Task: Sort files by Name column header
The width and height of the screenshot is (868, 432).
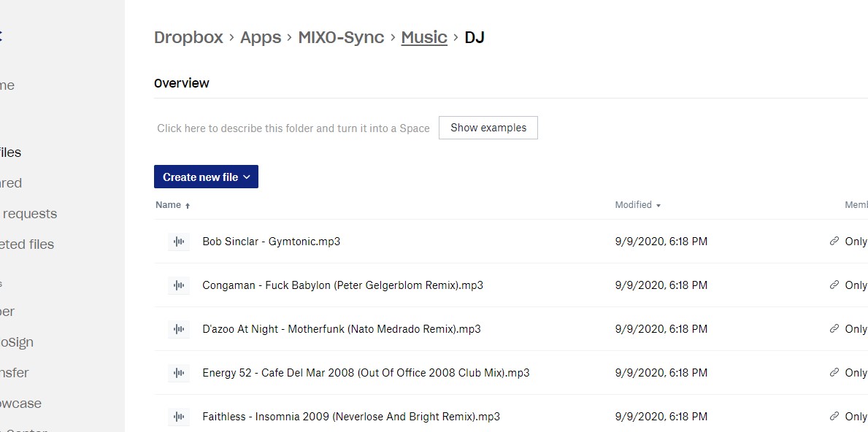Action: pyautogui.click(x=169, y=205)
